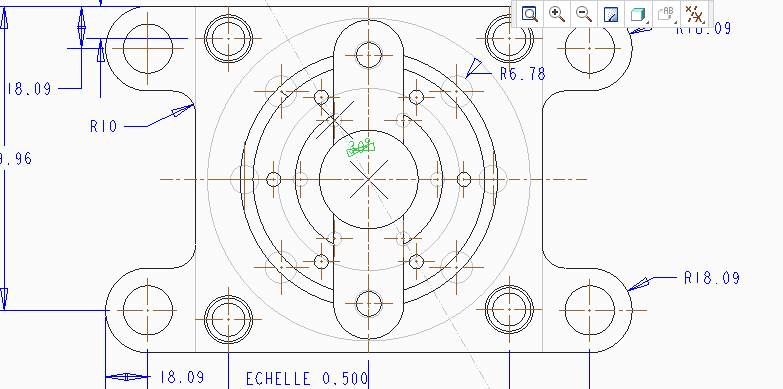Select the fully visible R18.09 radius dimension
The image size is (783, 389).
712,278
